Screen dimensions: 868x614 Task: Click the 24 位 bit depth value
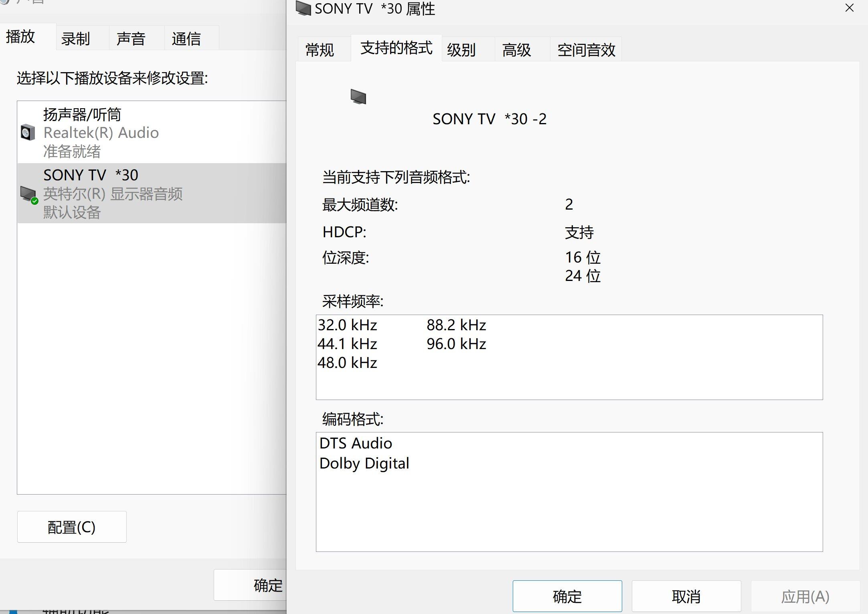point(583,276)
